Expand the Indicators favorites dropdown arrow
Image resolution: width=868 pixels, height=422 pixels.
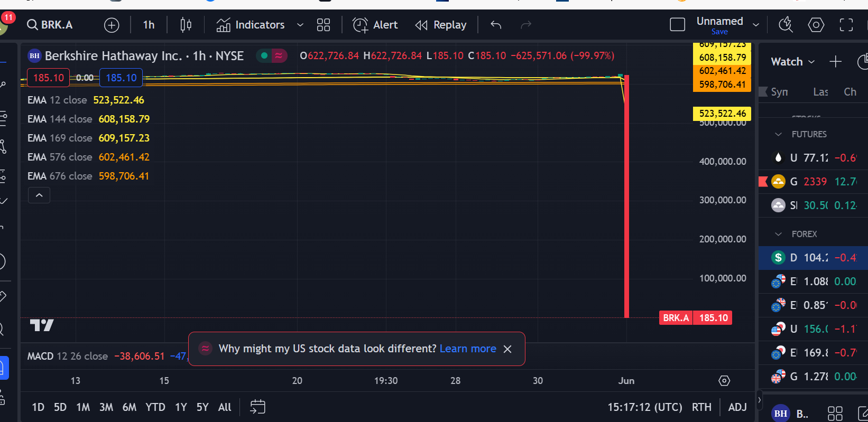tap(300, 25)
